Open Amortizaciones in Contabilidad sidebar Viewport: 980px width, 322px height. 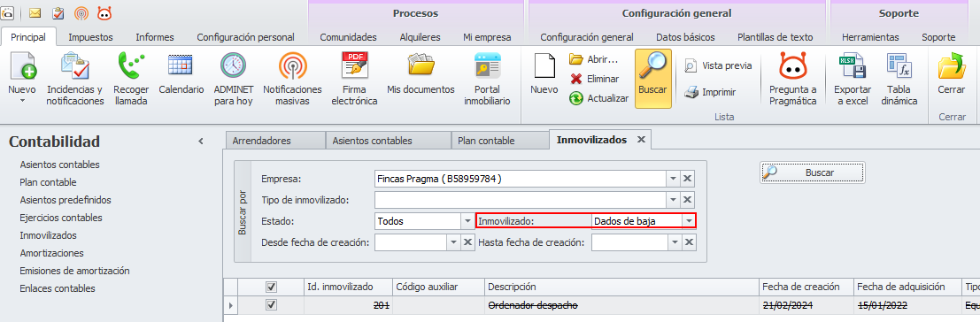tap(52, 253)
